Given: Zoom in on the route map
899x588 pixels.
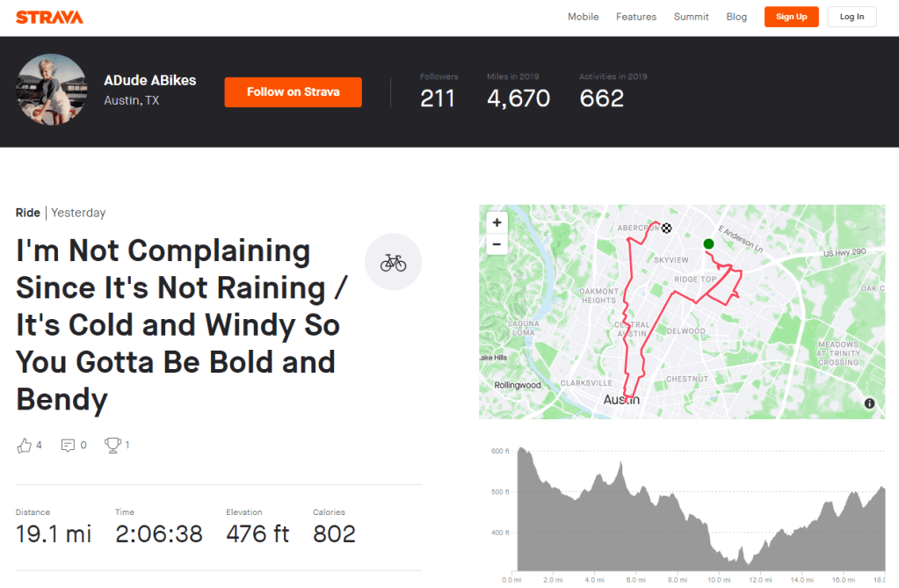Looking at the screenshot, I should click(497, 223).
